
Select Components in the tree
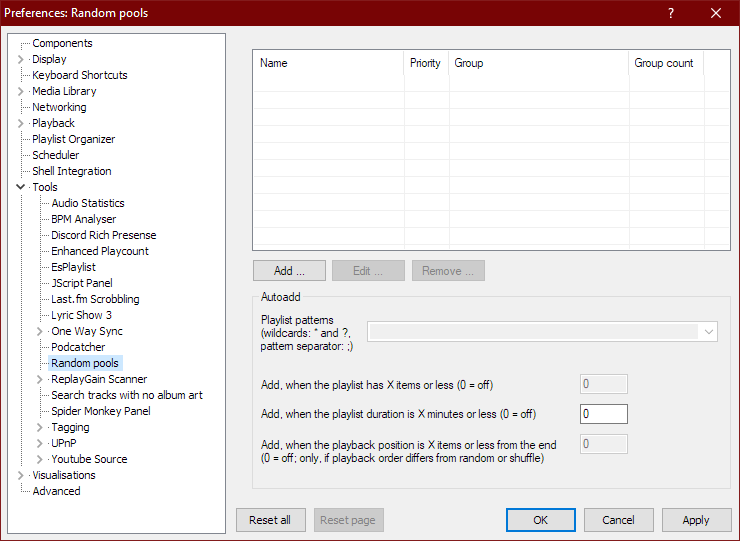[62, 43]
